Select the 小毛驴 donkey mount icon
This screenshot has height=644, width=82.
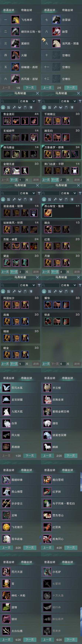pyautogui.click(x=47, y=572)
